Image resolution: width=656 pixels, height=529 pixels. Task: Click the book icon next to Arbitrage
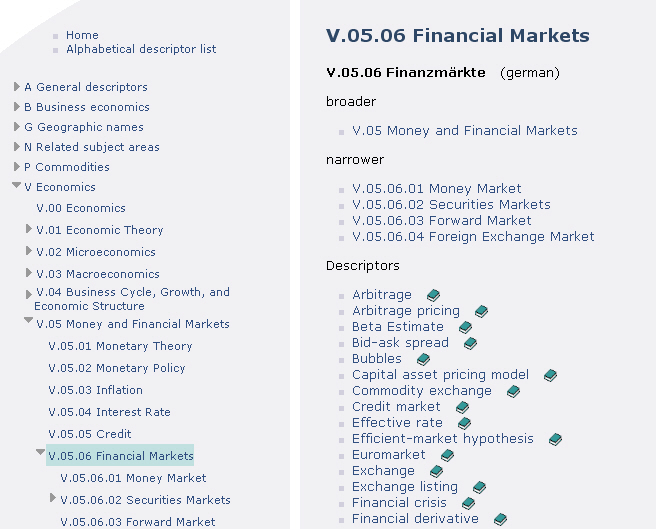pos(433,295)
